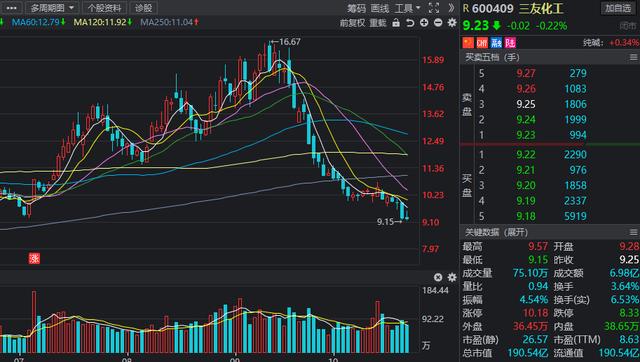Click the 最低 value 9.15
640x362 pixels.
538,260
